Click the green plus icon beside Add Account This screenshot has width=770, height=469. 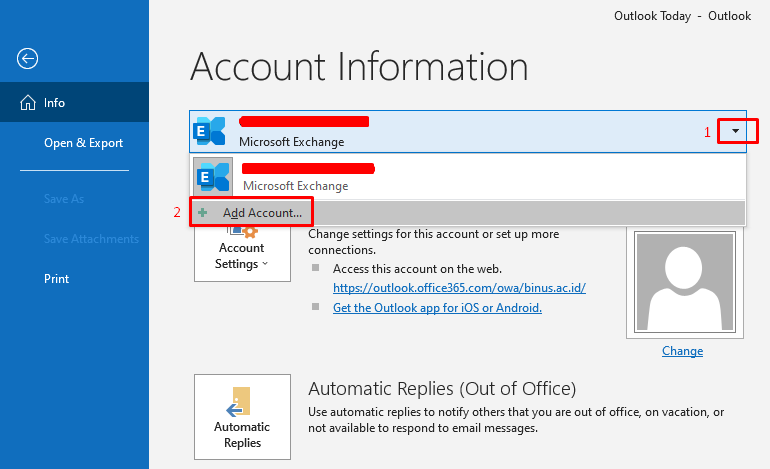(202, 213)
